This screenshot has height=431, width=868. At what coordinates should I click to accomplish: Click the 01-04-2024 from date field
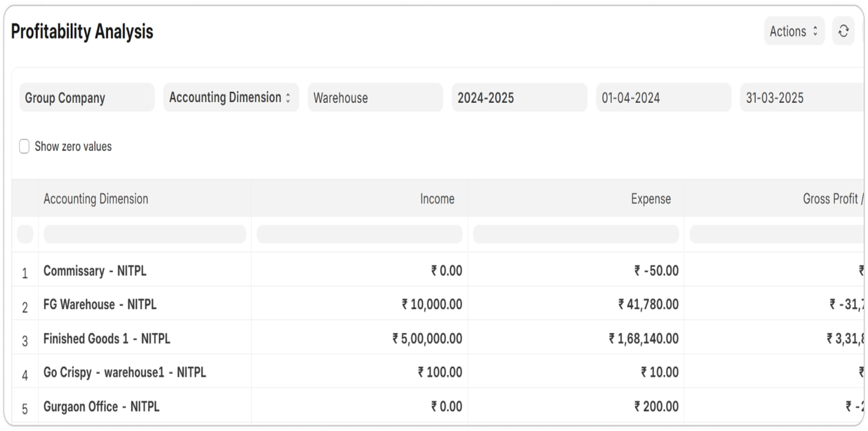click(x=663, y=97)
